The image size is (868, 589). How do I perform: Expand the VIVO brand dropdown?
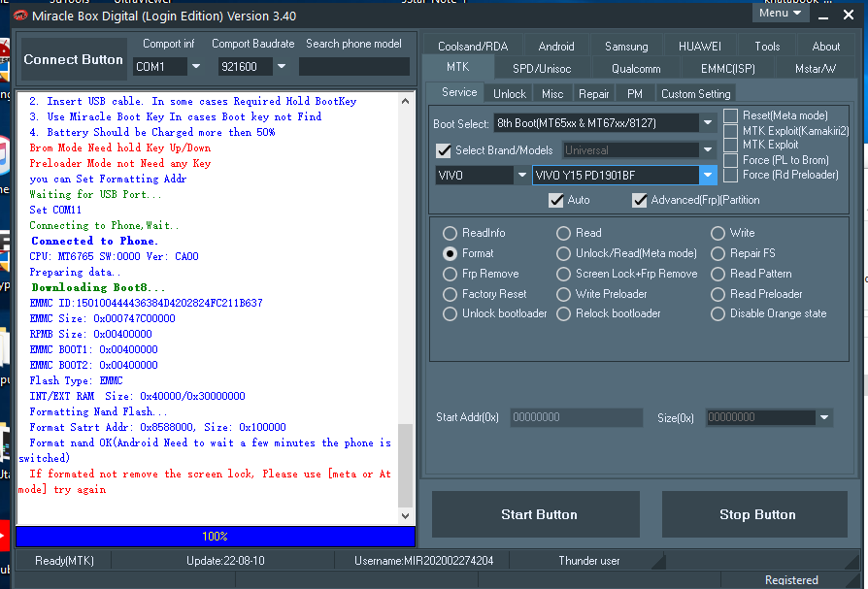pos(521,176)
